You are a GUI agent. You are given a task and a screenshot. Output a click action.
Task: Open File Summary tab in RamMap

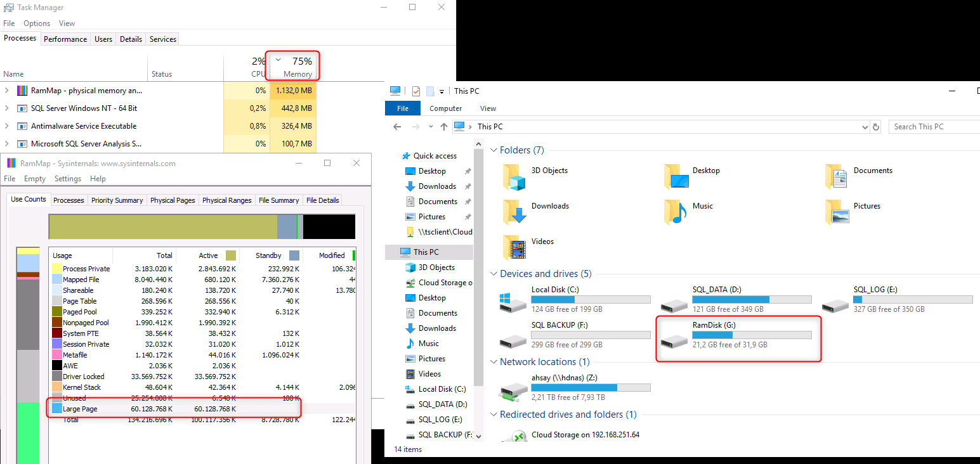(278, 200)
